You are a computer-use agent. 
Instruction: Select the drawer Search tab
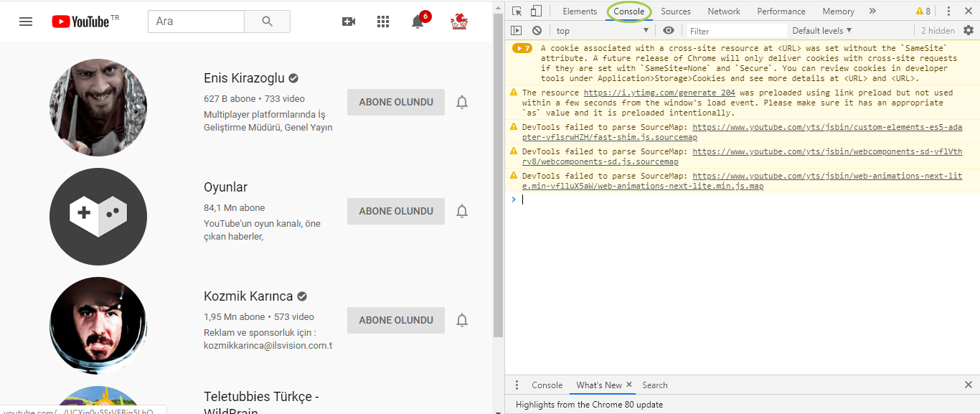tap(655, 385)
